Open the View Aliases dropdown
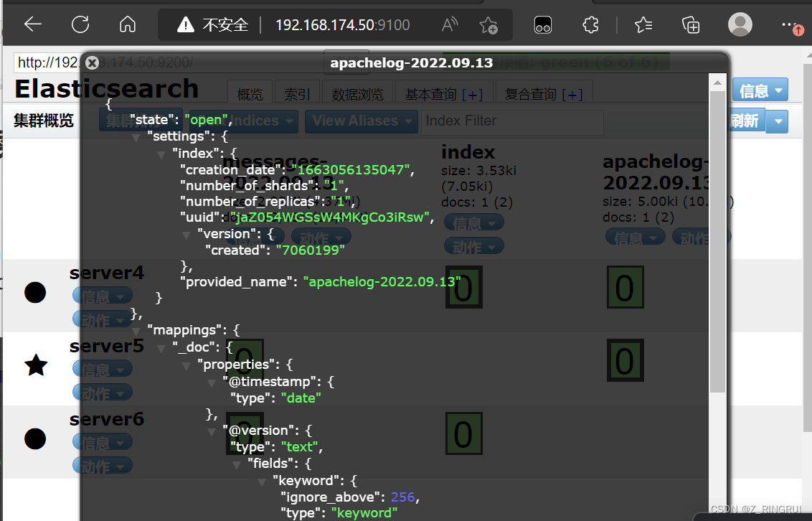The image size is (812, 521). point(362,121)
